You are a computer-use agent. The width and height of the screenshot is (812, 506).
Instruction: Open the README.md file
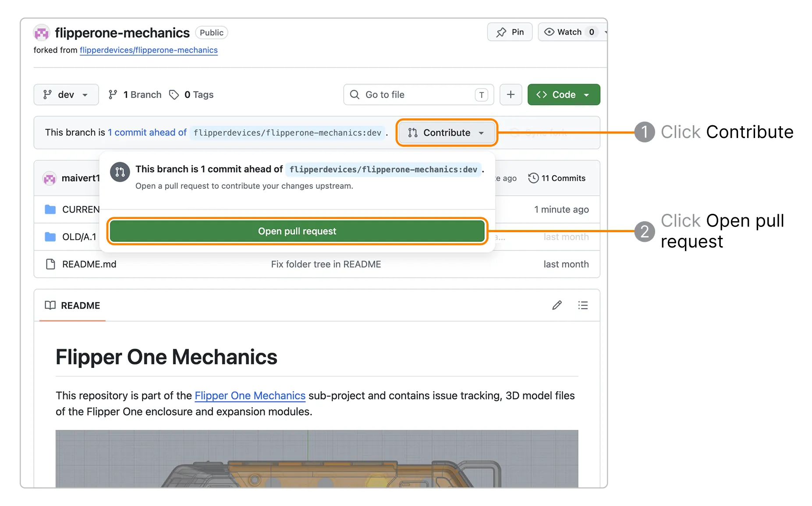point(89,264)
